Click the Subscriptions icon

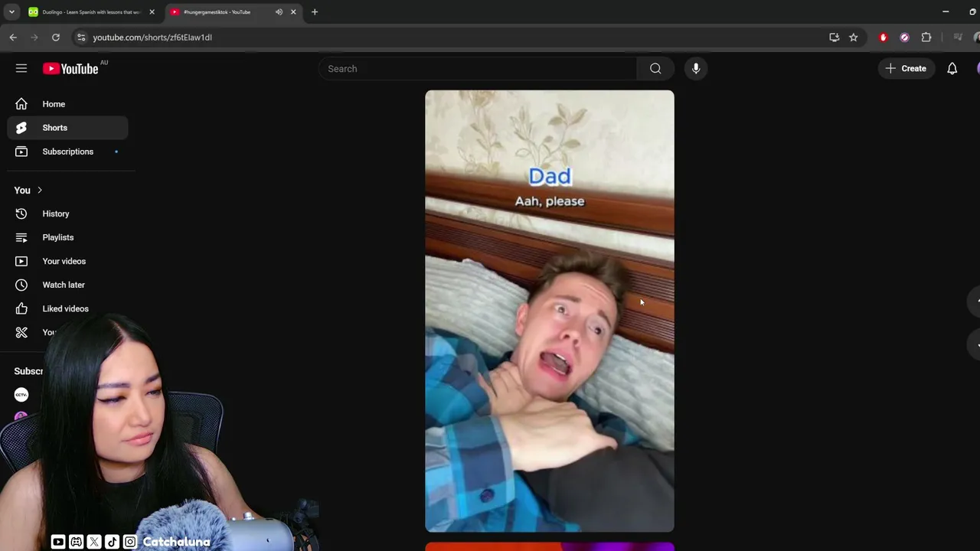tap(21, 152)
